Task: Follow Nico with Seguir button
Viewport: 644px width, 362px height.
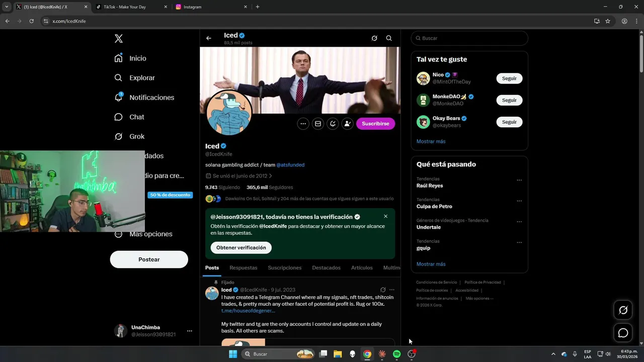Action: [509, 78]
